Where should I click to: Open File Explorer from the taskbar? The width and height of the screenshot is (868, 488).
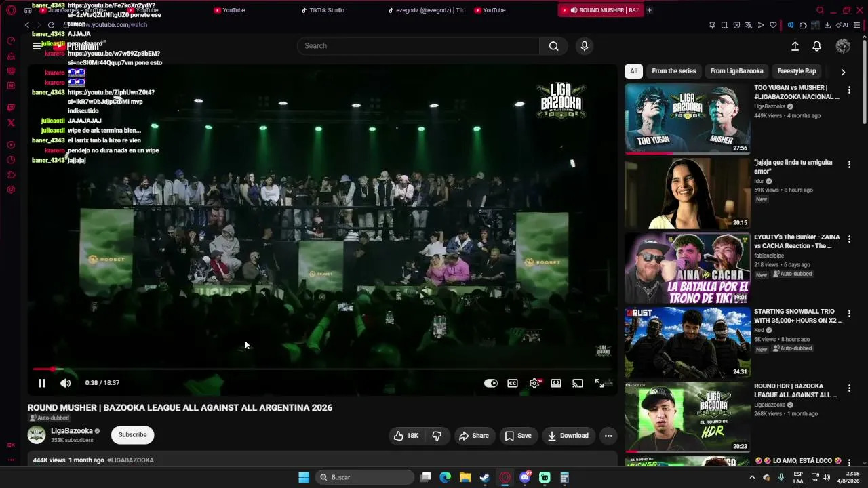[465, 477]
